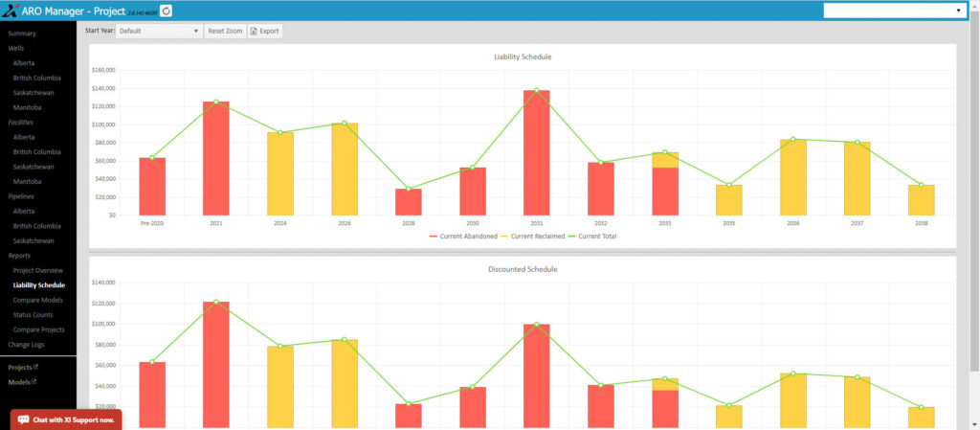The image size is (980, 430).
Task: Select Alberta under Pipelines
Action: coord(24,212)
